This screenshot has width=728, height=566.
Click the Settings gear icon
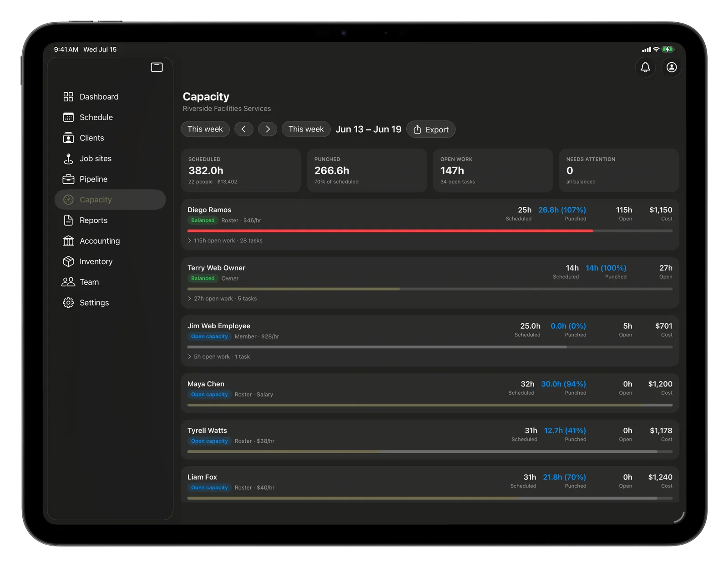(68, 303)
